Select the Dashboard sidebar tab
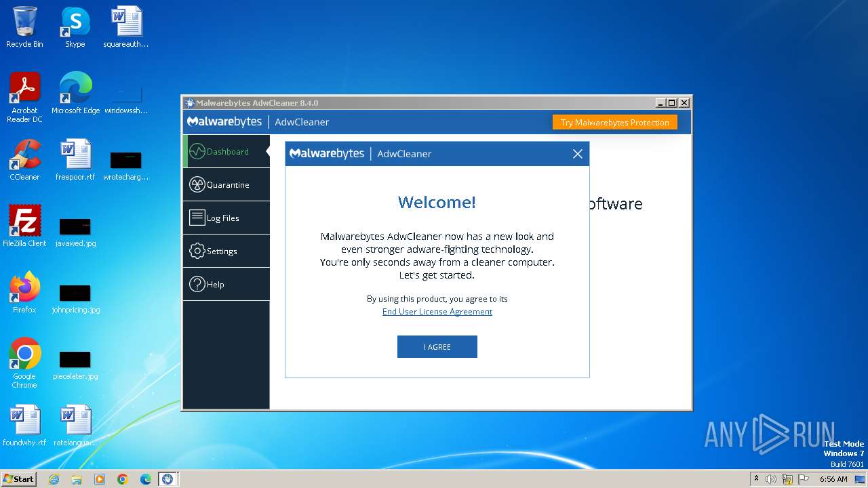The width and height of the screenshot is (868, 488). point(226,152)
